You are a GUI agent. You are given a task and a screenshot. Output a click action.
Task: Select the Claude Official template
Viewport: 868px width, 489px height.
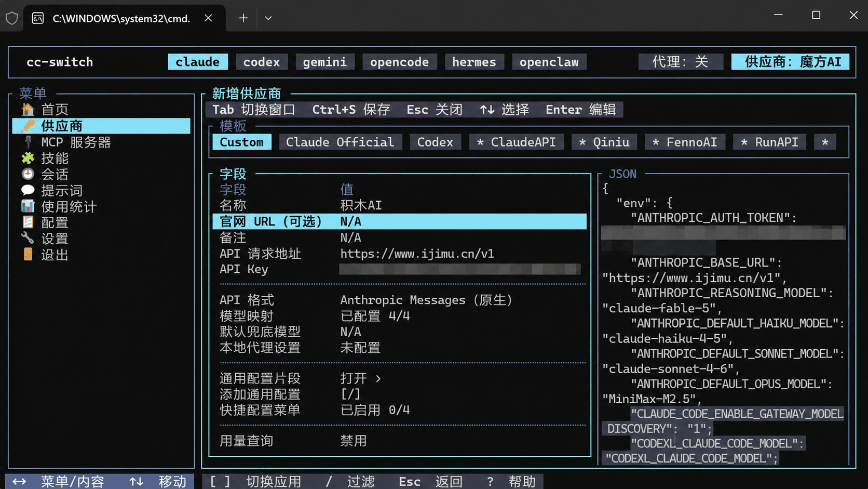341,142
